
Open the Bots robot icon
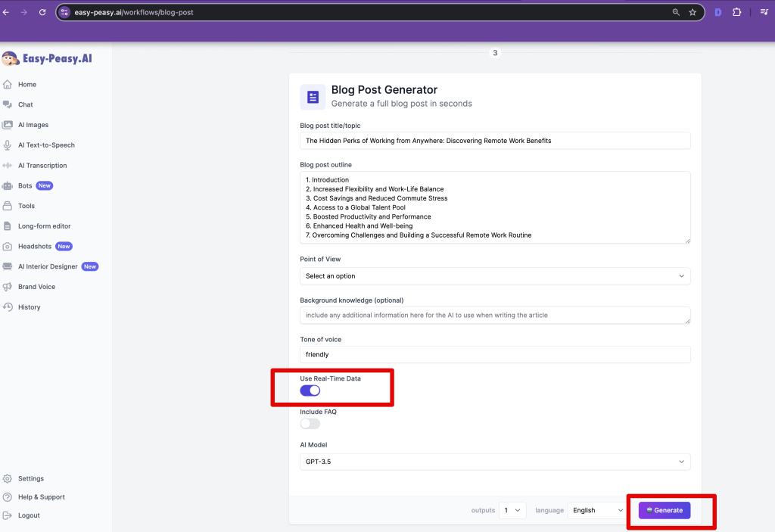8,185
